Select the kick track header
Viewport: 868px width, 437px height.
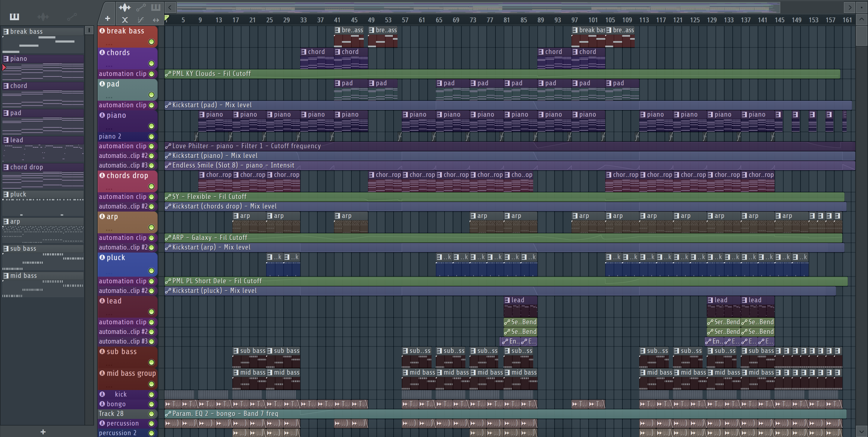tap(127, 394)
